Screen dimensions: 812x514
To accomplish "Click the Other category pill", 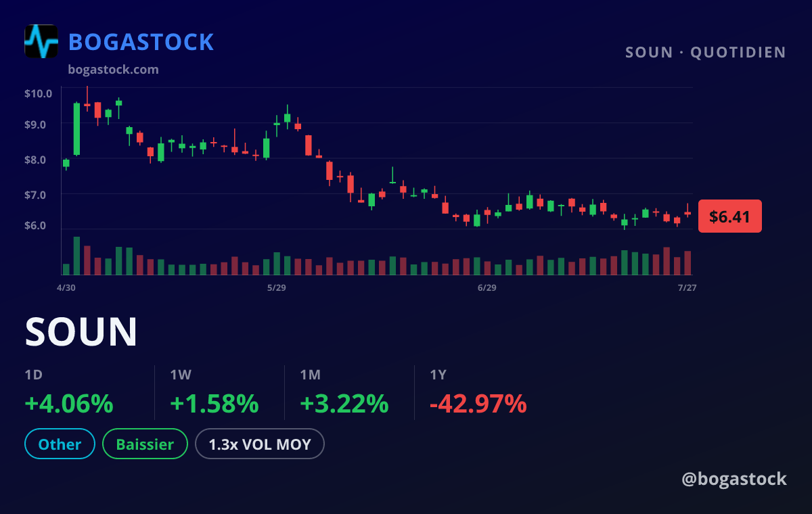I will click(x=60, y=444).
